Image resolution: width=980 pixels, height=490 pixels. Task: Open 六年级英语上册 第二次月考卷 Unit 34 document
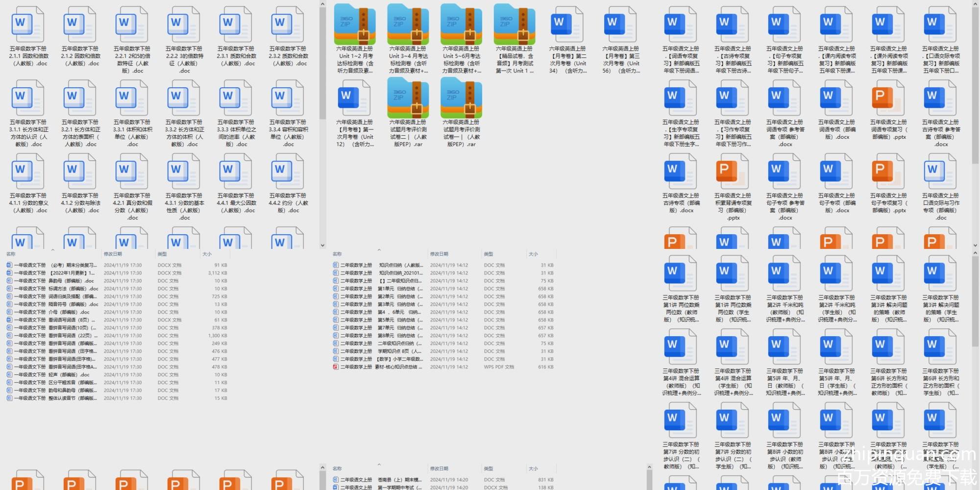pos(567,25)
